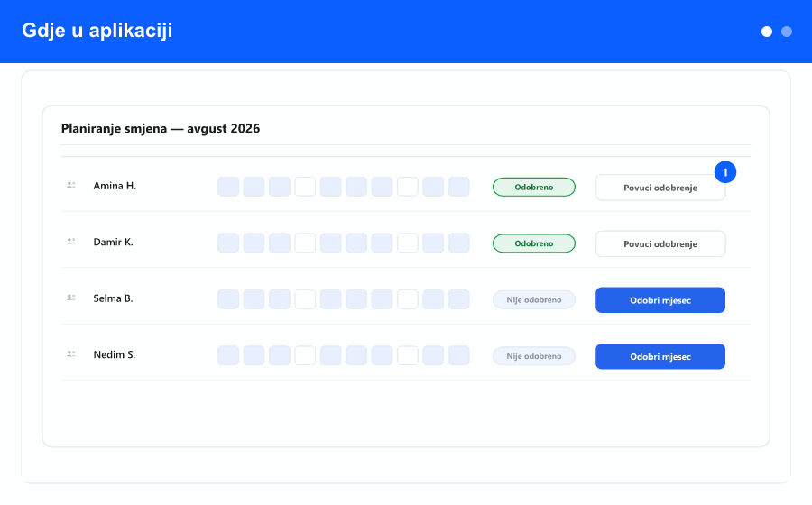Click the Odobreno badge for Damir K.
The image size is (812, 505).
pyautogui.click(x=534, y=243)
